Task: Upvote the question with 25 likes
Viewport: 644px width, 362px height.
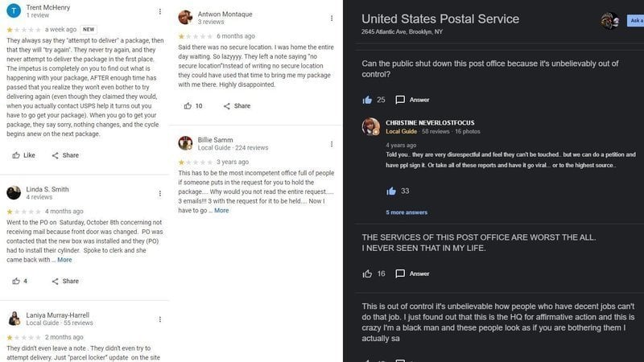Action: click(368, 100)
